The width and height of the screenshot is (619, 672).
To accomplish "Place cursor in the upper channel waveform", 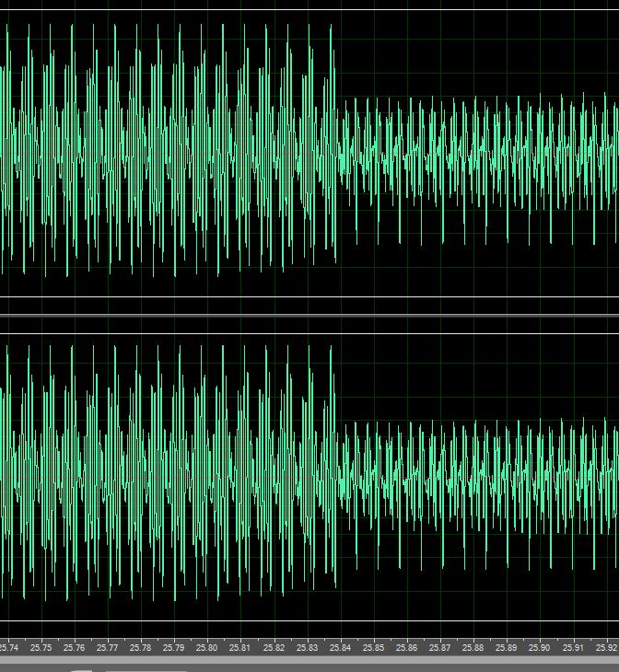I will (x=309, y=153).
